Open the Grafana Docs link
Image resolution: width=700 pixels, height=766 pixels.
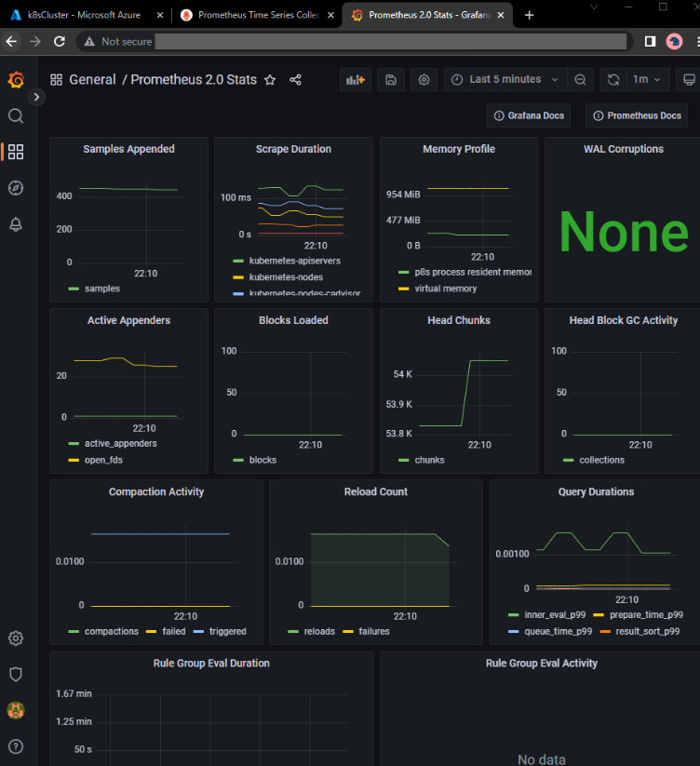point(529,115)
